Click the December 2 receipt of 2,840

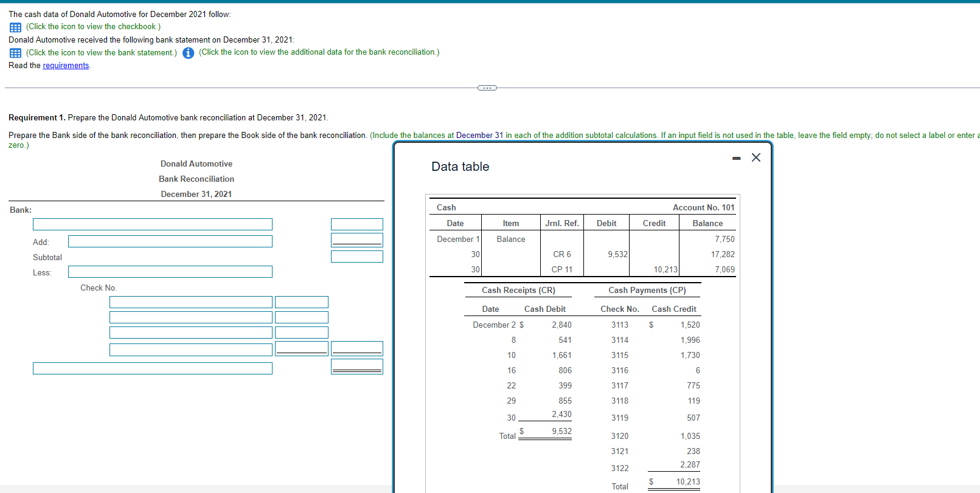(x=561, y=325)
